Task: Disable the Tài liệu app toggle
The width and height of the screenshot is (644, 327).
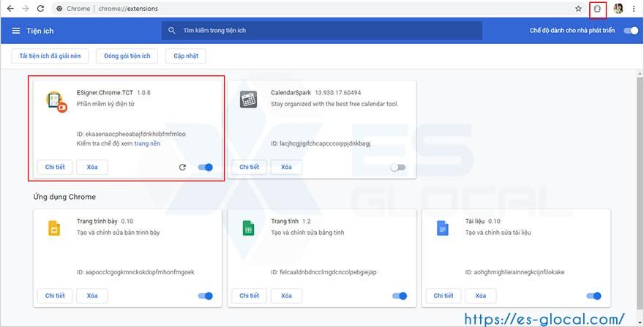Action: (594, 296)
